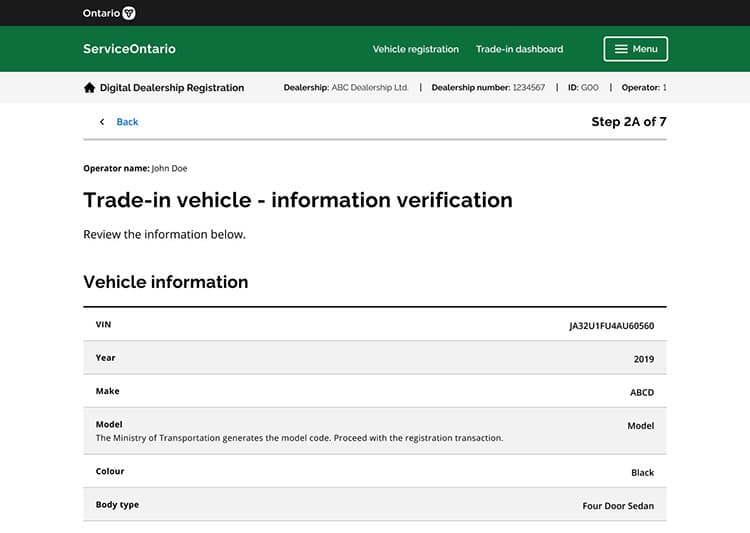The image size is (750, 533).
Task: Click the home icon beside Digital Dealership Registration
Action: pos(89,88)
